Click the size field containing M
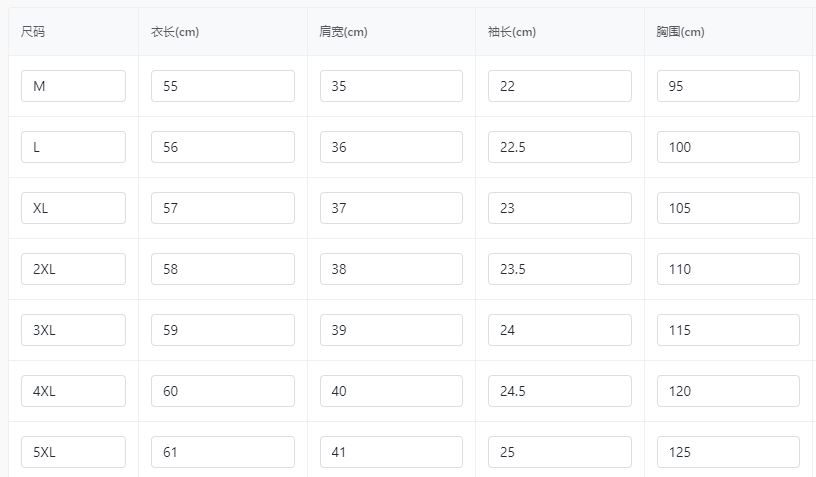The image size is (816, 477). (73, 86)
